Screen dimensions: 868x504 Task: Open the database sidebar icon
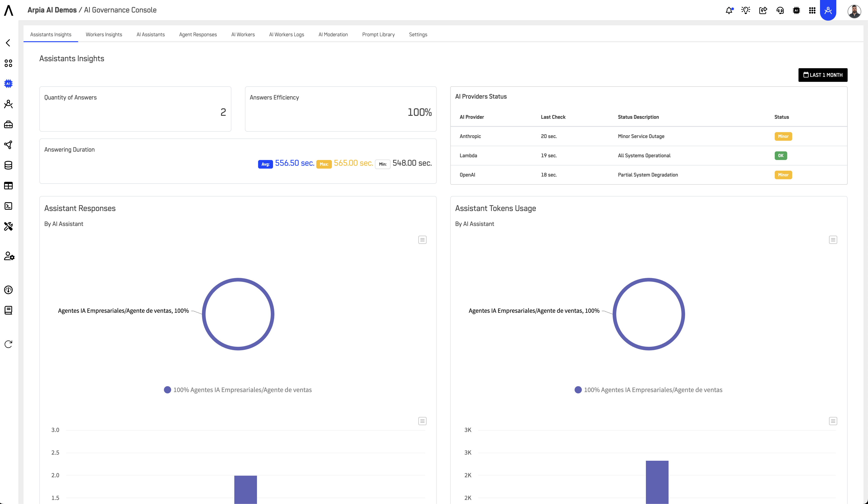click(x=8, y=165)
